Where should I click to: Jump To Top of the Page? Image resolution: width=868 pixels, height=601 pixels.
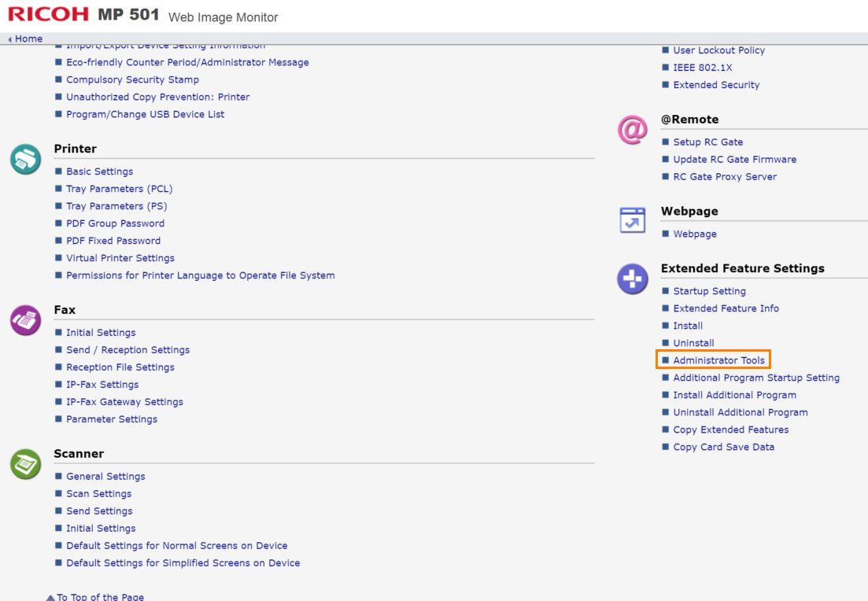pos(99,596)
